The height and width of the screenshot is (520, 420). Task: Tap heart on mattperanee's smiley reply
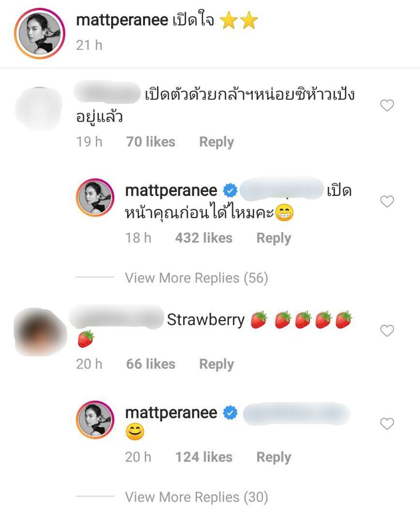(x=387, y=423)
